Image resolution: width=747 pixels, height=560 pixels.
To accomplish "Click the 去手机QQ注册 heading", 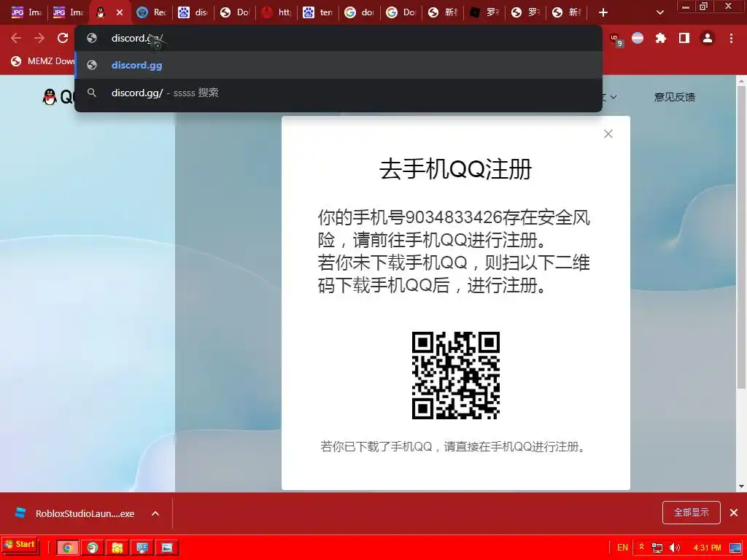I will (x=455, y=169).
